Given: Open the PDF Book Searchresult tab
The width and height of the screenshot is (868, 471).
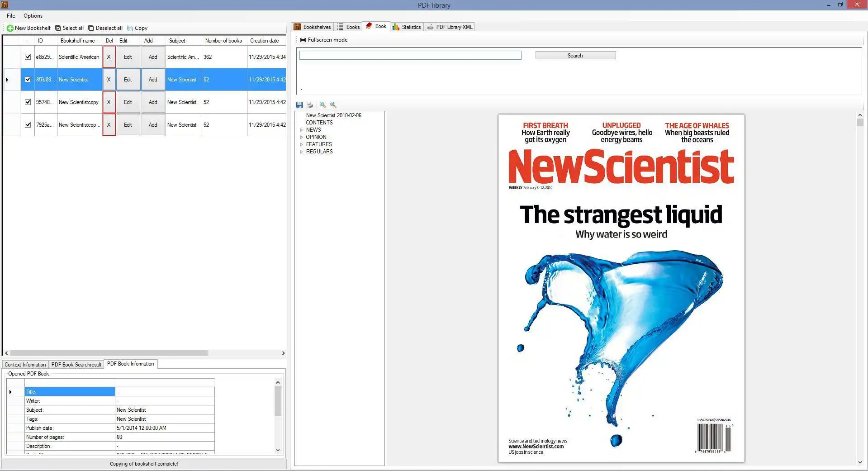Looking at the screenshot, I should pyautogui.click(x=76, y=365).
